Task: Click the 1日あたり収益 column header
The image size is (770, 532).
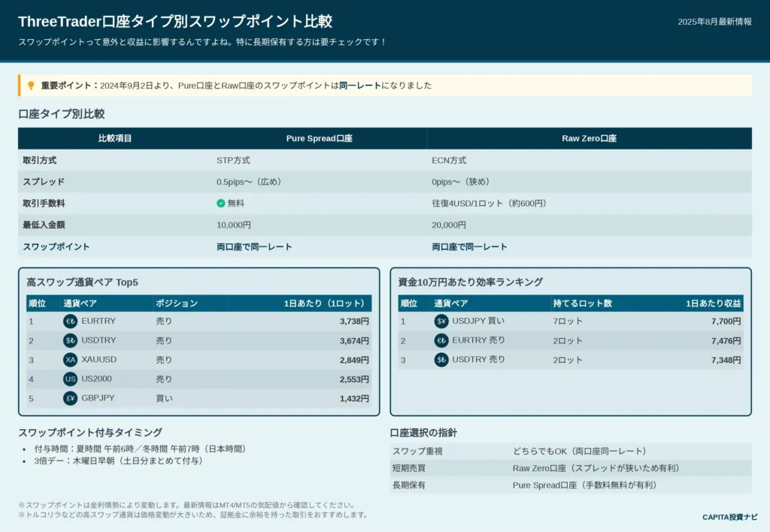Action: (x=714, y=304)
